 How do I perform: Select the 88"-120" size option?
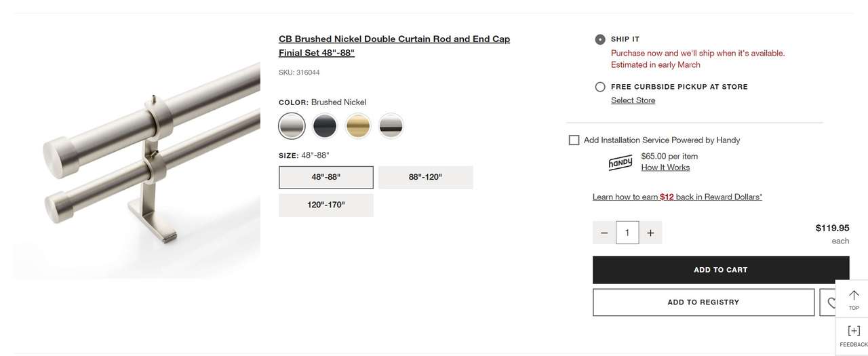point(425,177)
